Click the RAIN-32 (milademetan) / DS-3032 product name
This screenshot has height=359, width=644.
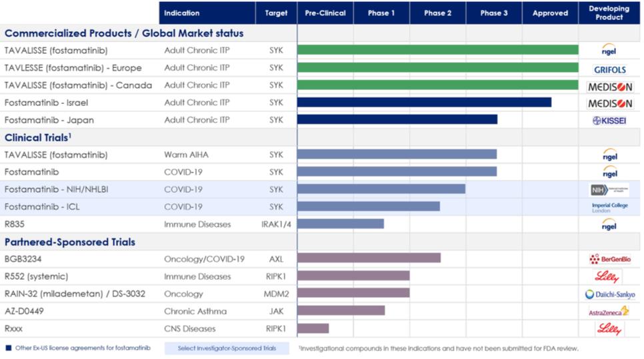75,294
